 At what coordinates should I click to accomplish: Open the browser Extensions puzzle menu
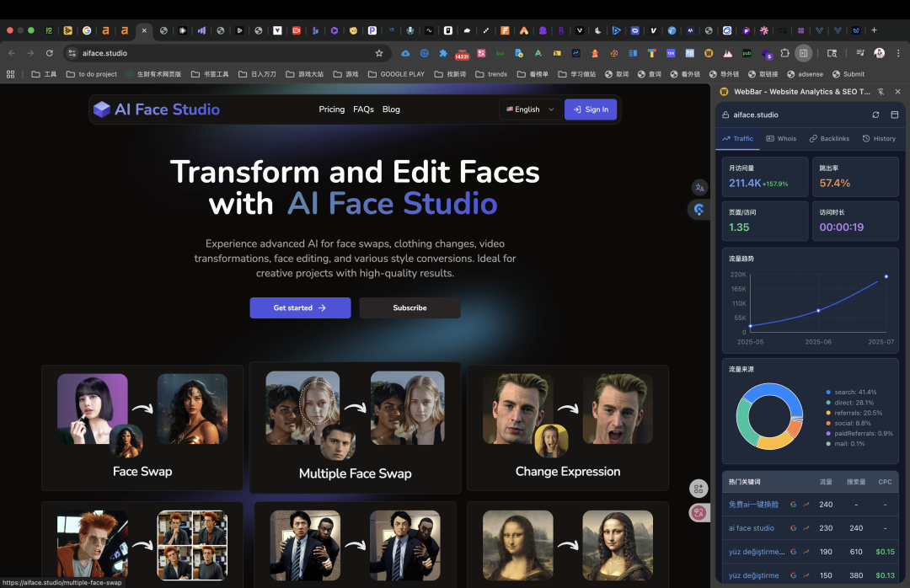coord(784,53)
